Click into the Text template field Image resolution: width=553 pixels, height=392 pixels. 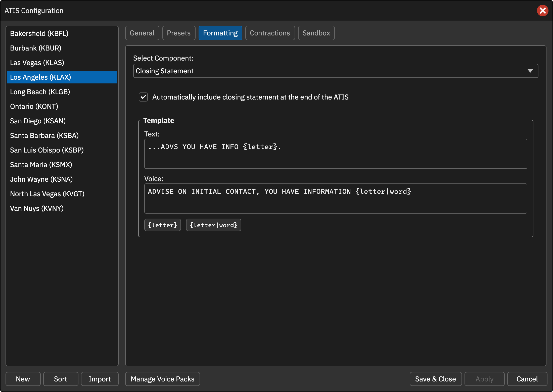click(x=336, y=154)
